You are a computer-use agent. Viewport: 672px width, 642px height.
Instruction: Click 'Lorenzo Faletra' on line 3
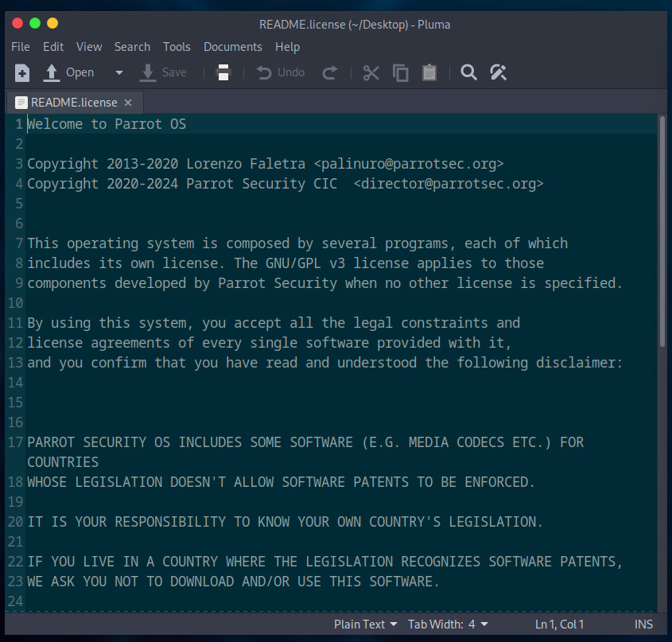click(246, 164)
